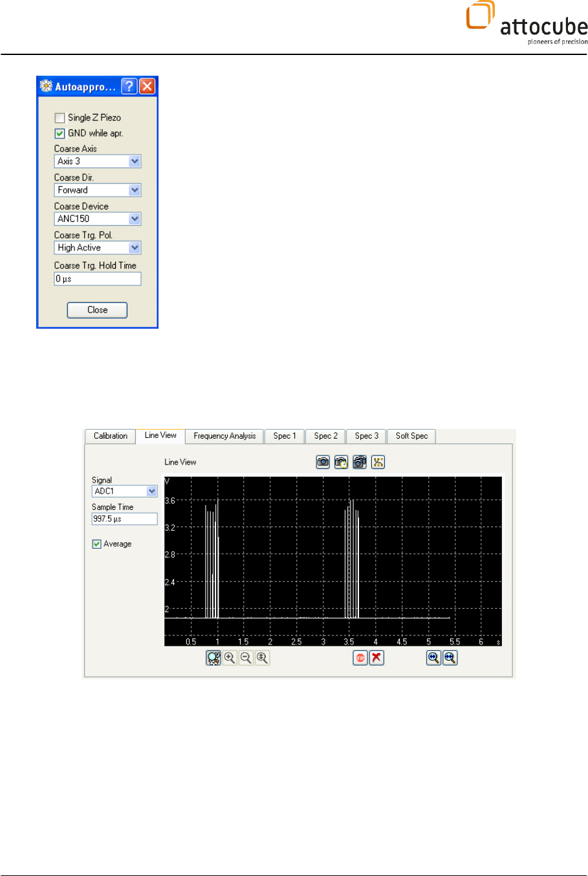
Task: Click the zoom out magnifier icon
Action: [246, 658]
